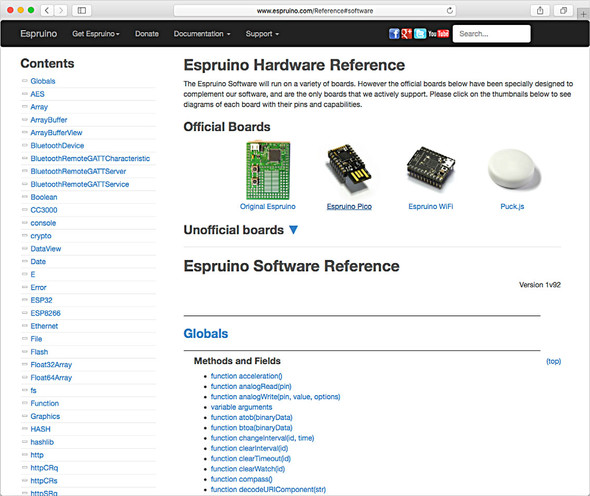590x496 pixels.
Task: Select ESP8266 in the Contents list
Action: 46,313
